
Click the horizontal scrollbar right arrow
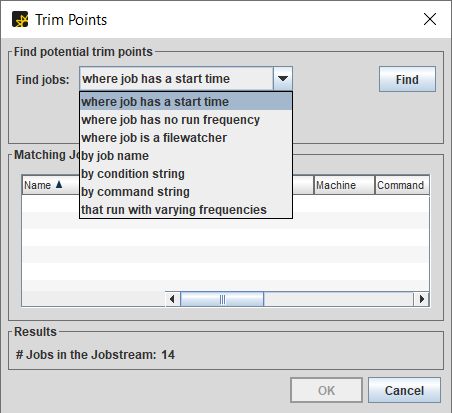click(x=421, y=299)
